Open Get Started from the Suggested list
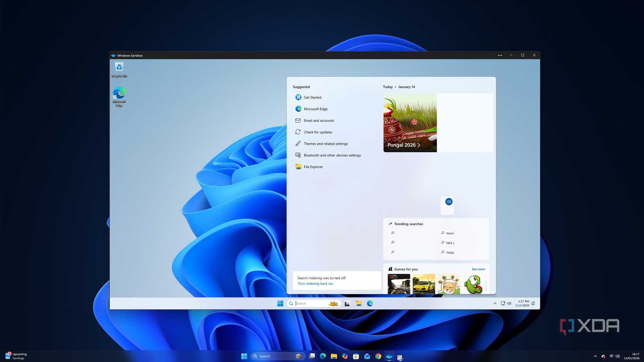Viewport: 644px width, 362px height. tap(312, 97)
